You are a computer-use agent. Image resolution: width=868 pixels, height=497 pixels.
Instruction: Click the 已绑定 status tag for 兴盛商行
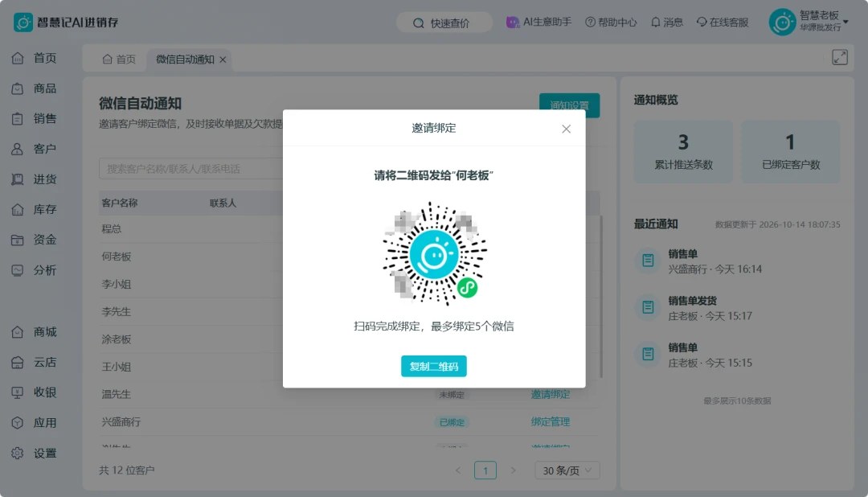pyautogui.click(x=452, y=422)
